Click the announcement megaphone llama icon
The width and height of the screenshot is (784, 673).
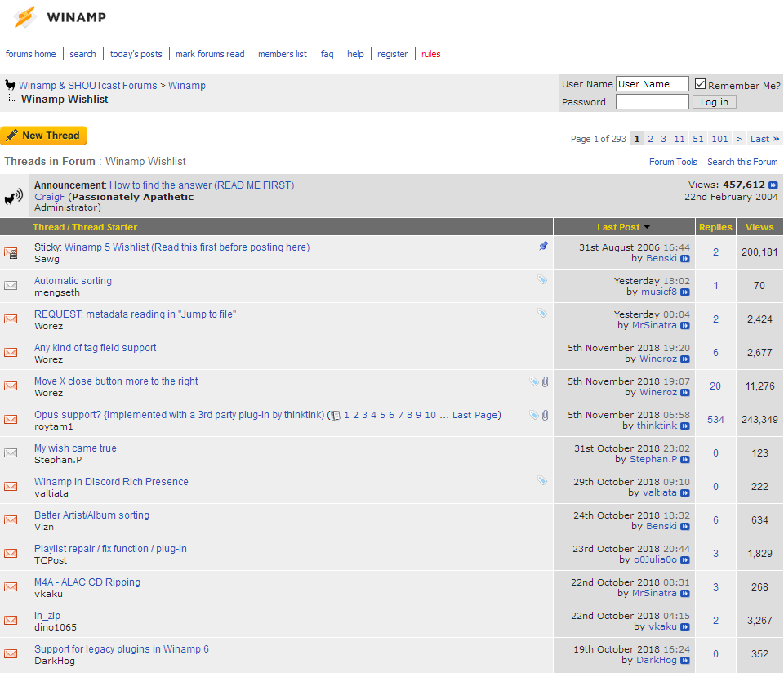point(14,197)
